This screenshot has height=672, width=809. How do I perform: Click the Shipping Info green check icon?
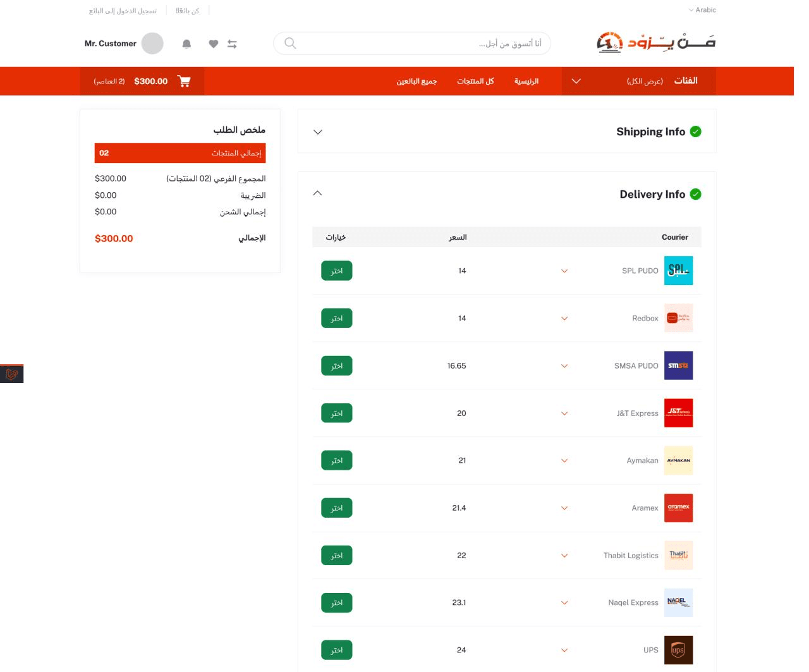(x=695, y=131)
